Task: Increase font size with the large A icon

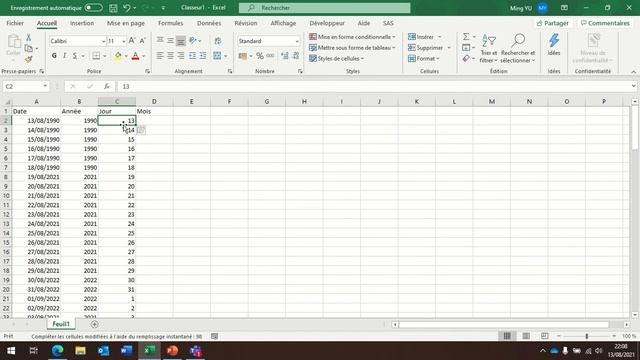Action: tap(132, 41)
